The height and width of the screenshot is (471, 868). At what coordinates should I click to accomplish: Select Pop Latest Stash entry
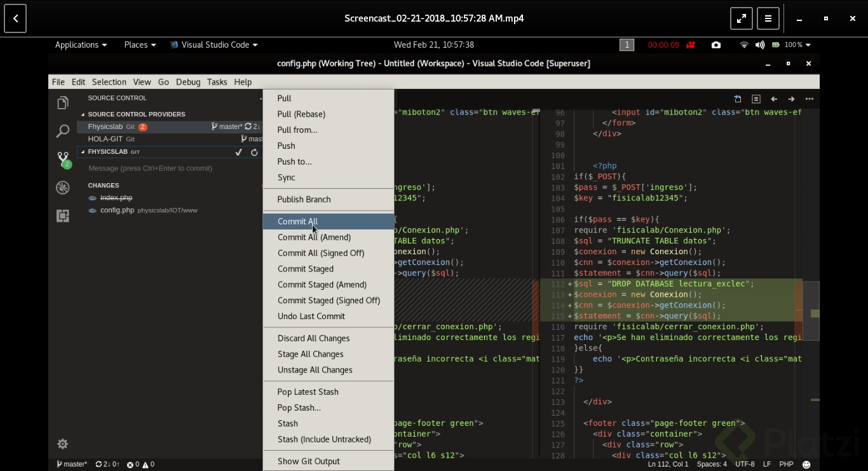click(329, 392)
